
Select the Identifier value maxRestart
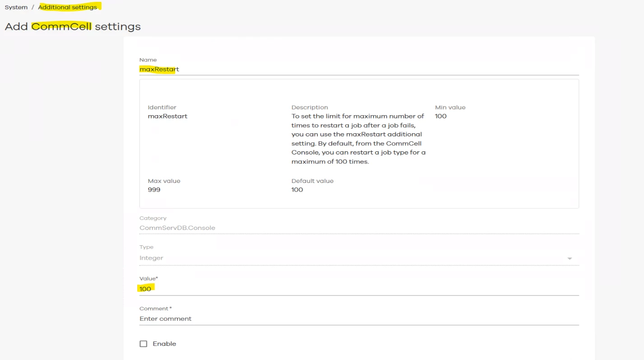(167, 116)
